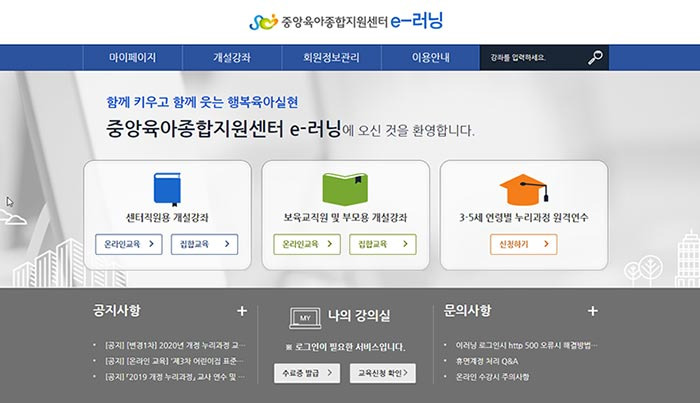Click the 보육교직원 및 부모용 개설강좌 title
Viewport: 700px width, 403px height.
click(x=345, y=218)
